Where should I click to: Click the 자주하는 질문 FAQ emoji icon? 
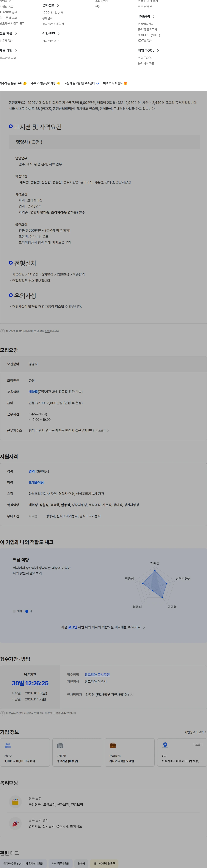point(25,83)
